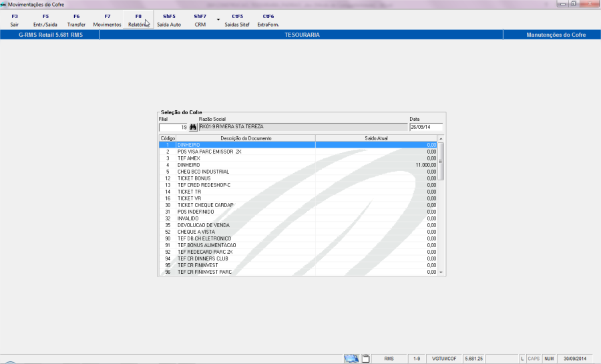This screenshot has width=601, height=364.
Task: Open F5 Entr./Saída function
Action: tap(45, 20)
